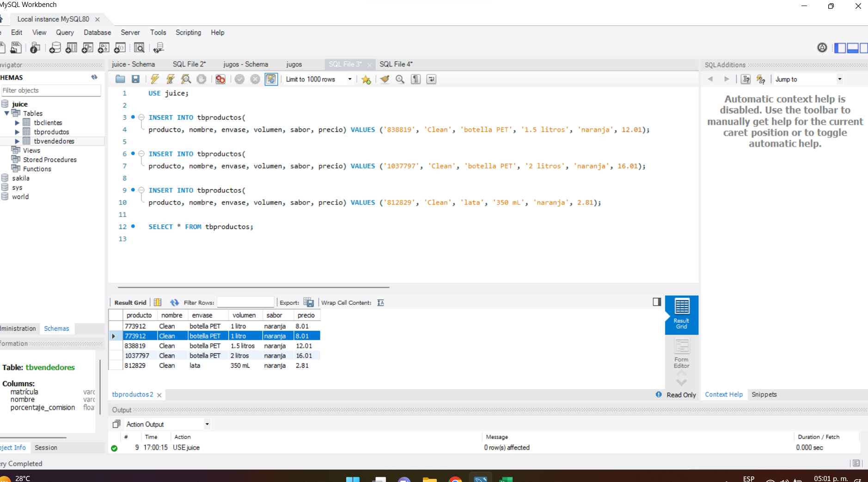
Task: Open the Context Help tab
Action: tap(724, 395)
